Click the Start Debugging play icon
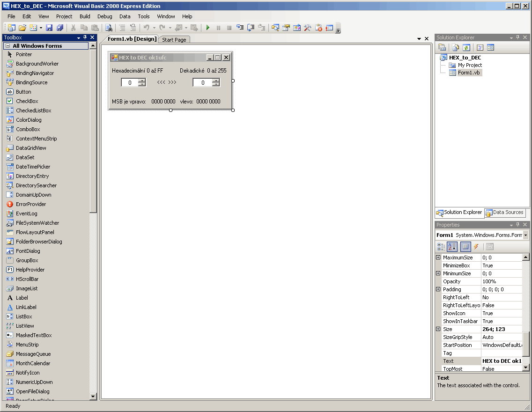This screenshot has width=532, height=412. (208, 28)
